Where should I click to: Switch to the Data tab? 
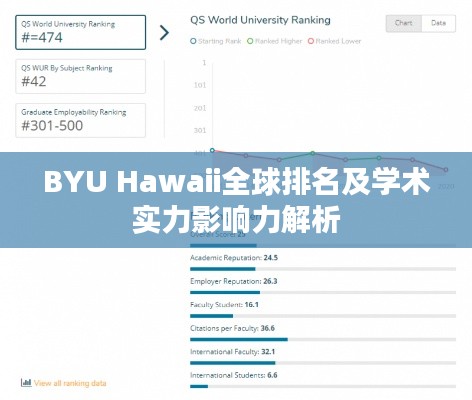pyautogui.click(x=438, y=23)
